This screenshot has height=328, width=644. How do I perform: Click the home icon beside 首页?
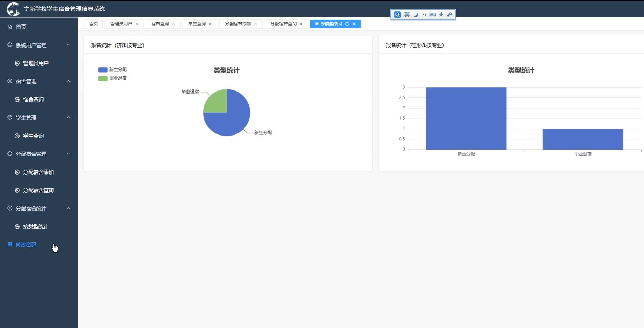[x=10, y=27]
